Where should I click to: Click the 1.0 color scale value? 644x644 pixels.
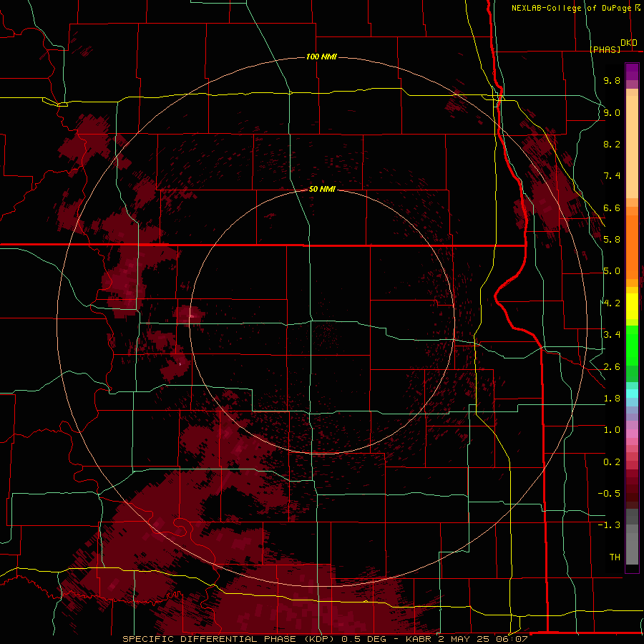[612, 430]
